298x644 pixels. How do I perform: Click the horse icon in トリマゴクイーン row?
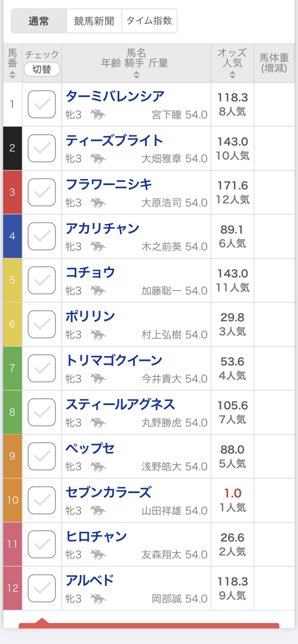click(x=98, y=379)
